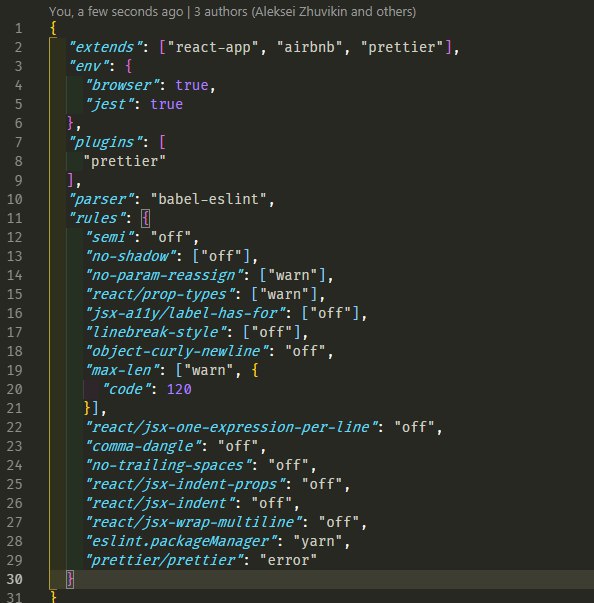Viewport: 594px width, 603px height.
Task: Click the "react/jsx-indent" rule key
Action: pyautogui.click(x=160, y=503)
